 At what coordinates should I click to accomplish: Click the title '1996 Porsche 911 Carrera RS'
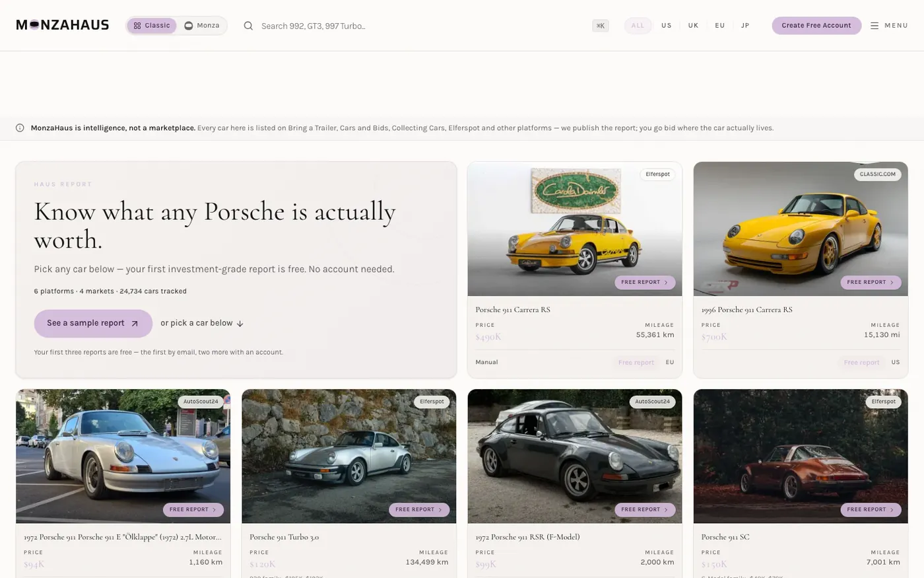[x=747, y=310]
